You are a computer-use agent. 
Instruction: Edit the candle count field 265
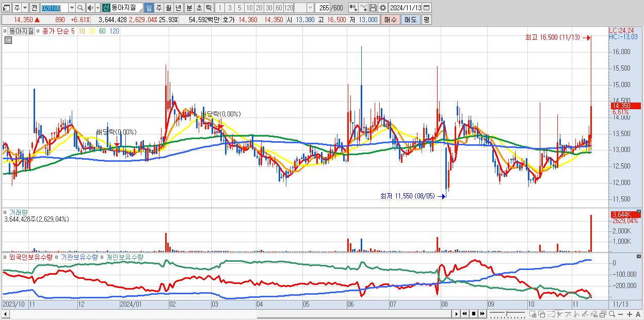[x=323, y=8]
